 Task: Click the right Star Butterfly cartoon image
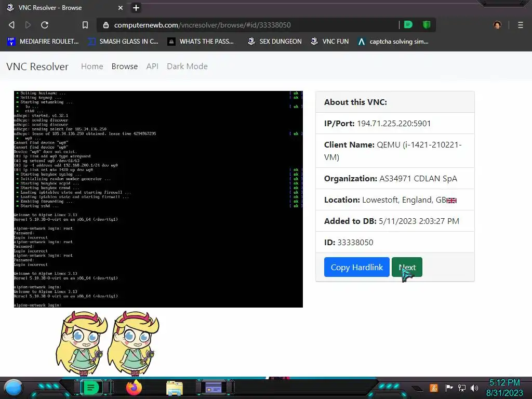click(134, 343)
